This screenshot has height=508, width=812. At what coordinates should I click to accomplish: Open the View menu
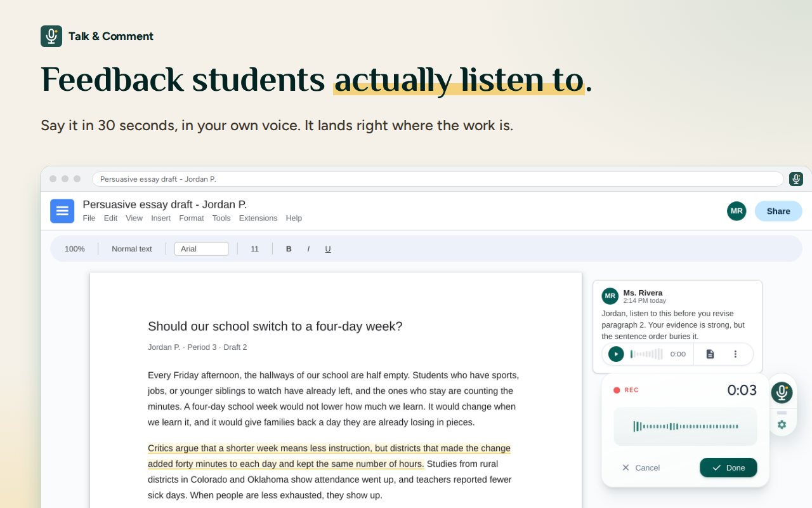pos(134,218)
